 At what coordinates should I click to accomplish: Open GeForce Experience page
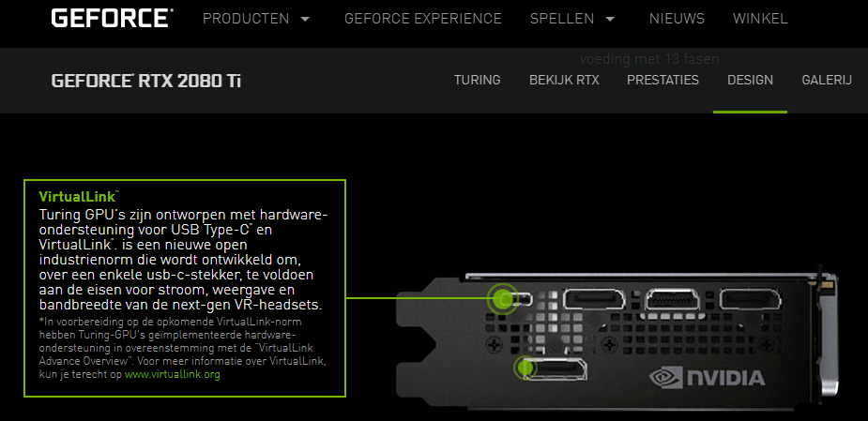click(423, 19)
